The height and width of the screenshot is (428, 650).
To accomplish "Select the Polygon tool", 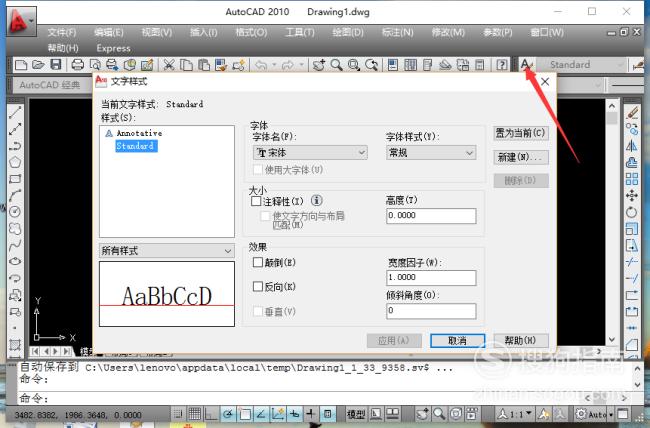I will click(x=15, y=162).
